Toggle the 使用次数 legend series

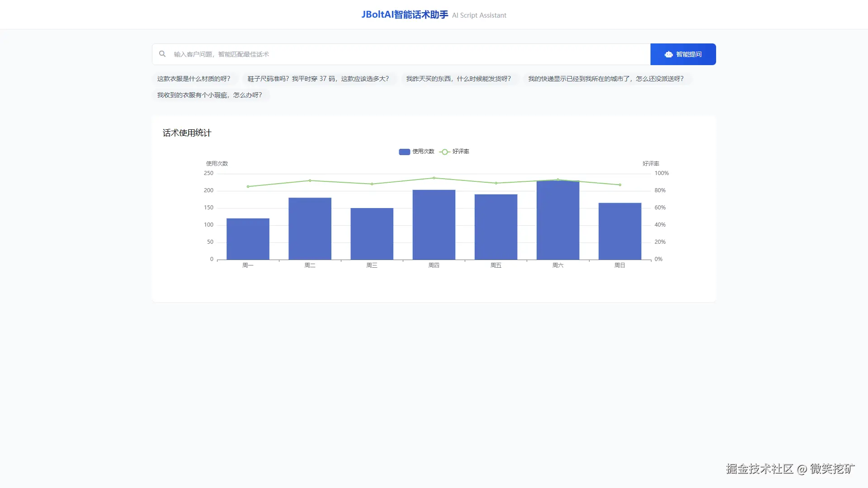(x=416, y=152)
